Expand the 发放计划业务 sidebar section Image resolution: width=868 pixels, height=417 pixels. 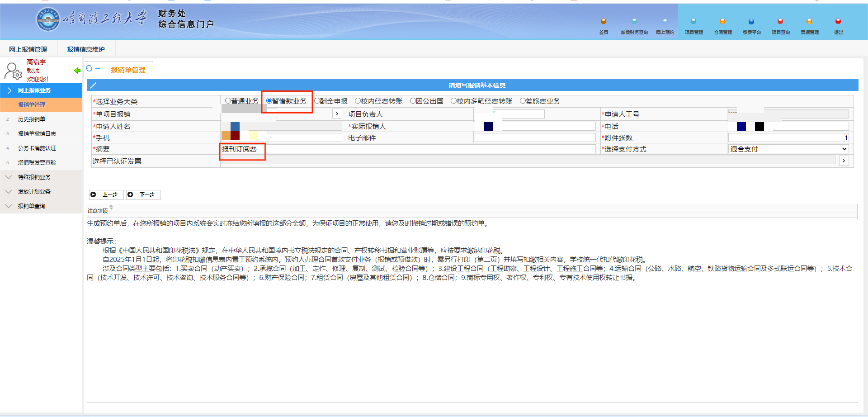34,192
